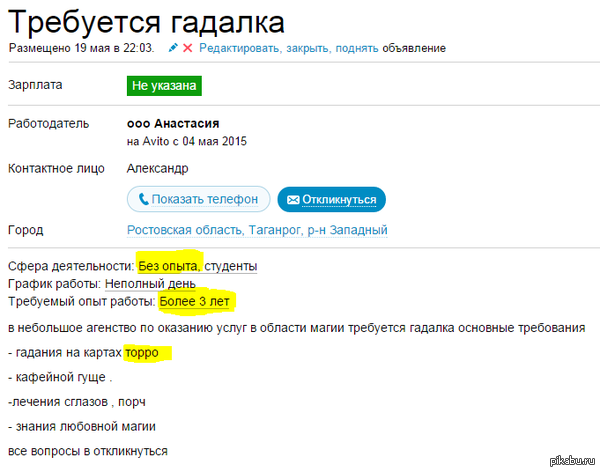
Task: Click the Неполный день schedule link
Action: click(150, 284)
